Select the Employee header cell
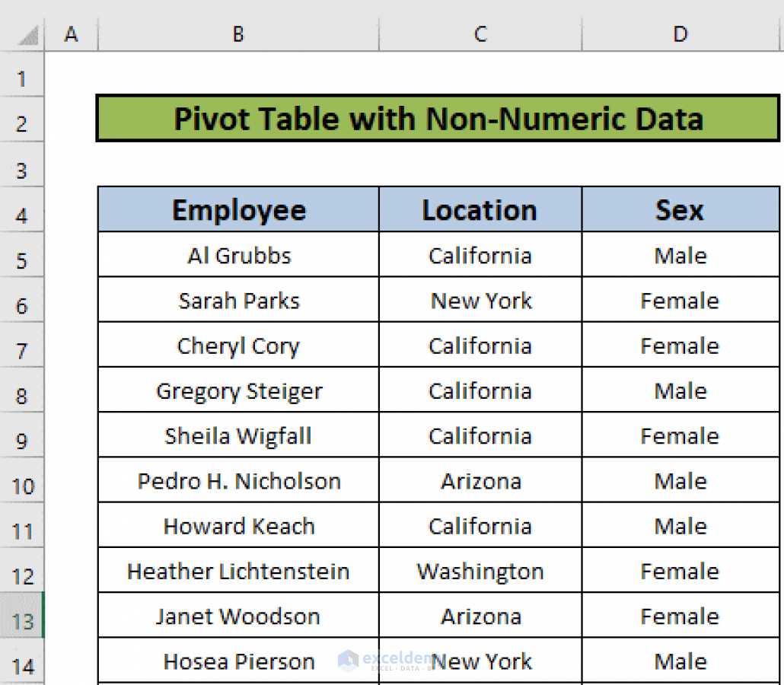This screenshot has width=784, height=685. pos(238,209)
